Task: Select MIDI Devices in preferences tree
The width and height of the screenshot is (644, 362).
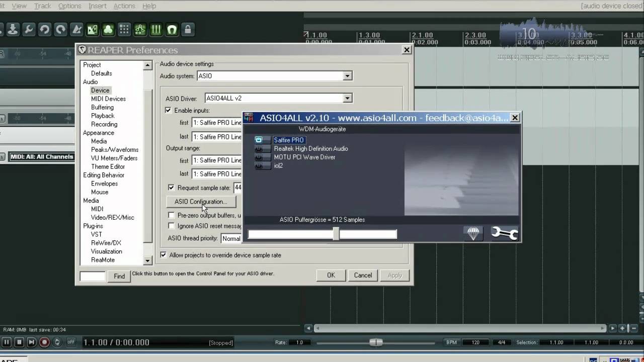Action: click(x=108, y=99)
